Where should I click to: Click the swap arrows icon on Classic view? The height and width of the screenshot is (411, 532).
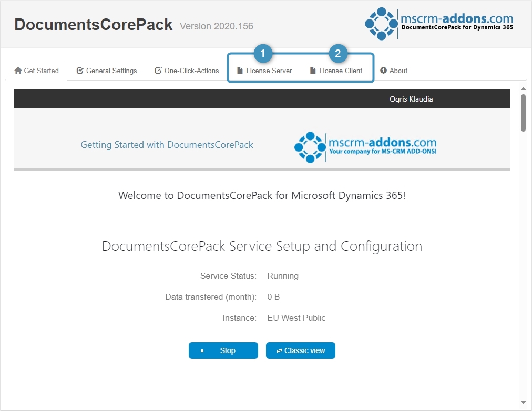click(279, 351)
